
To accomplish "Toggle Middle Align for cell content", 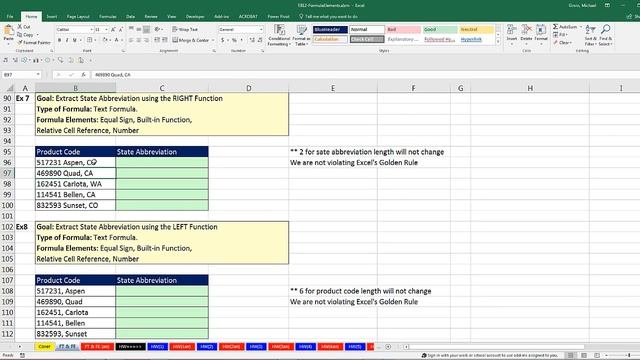I will 139,29.
